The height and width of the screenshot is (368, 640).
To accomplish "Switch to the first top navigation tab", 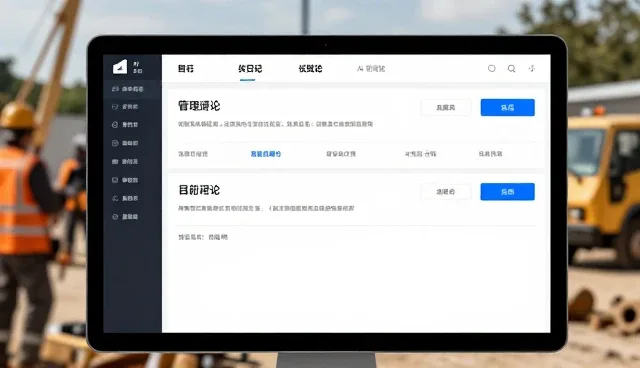I will tap(186, 69).
